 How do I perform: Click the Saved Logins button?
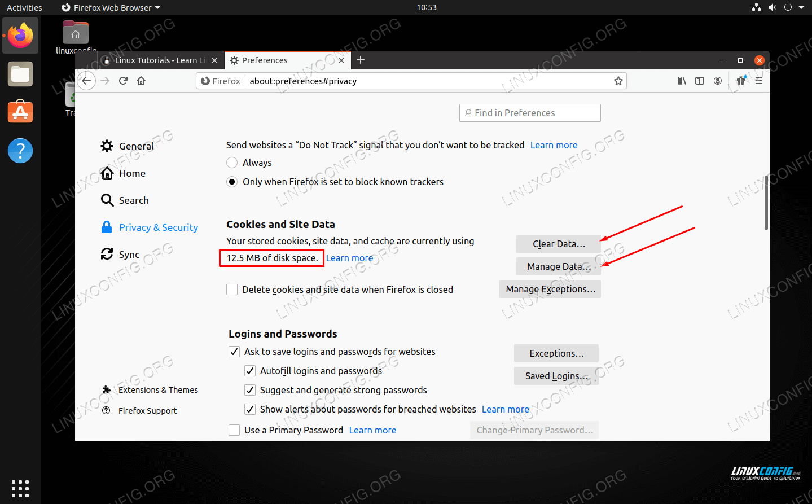(556, 376)
